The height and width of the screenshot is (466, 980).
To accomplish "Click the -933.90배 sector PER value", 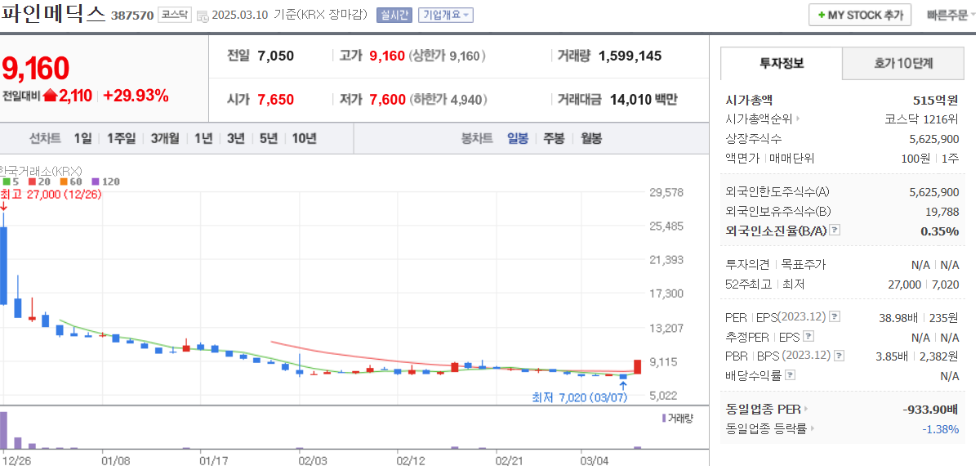I will (x=932, y=409).
